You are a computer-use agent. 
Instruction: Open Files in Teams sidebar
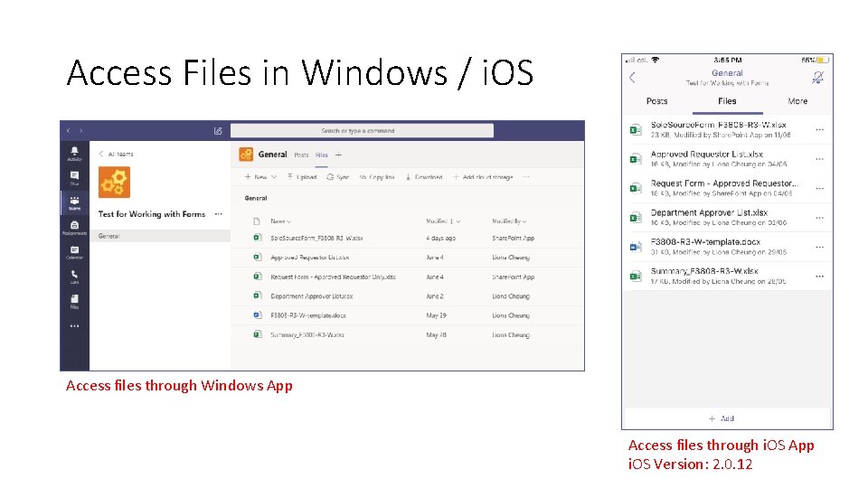(x=74, y=302)
